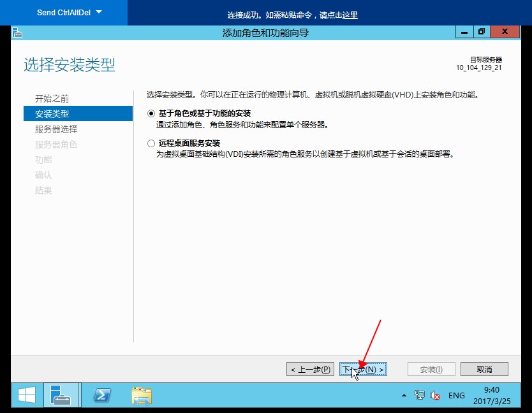Viewport: 532px width, 413px height.
Task: Click the 选择安装类型 page heading
Action: tap(70, 64)
